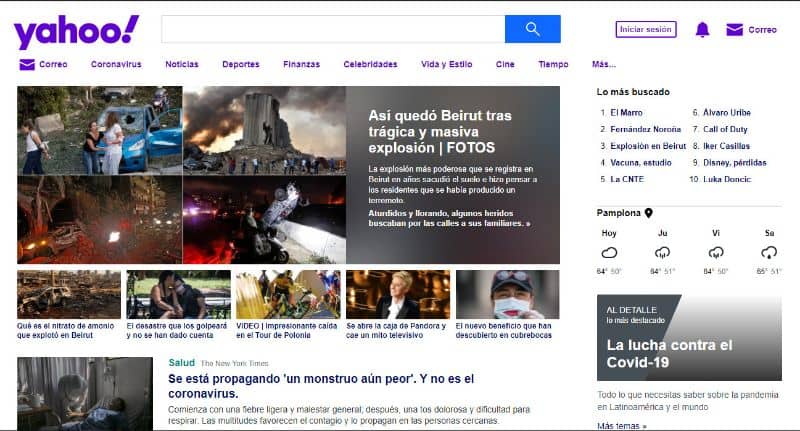Image resolution: width=800 pixels, height=431 pixels.
Task: Open the notifications bell icon
Action: pos(703,30)
